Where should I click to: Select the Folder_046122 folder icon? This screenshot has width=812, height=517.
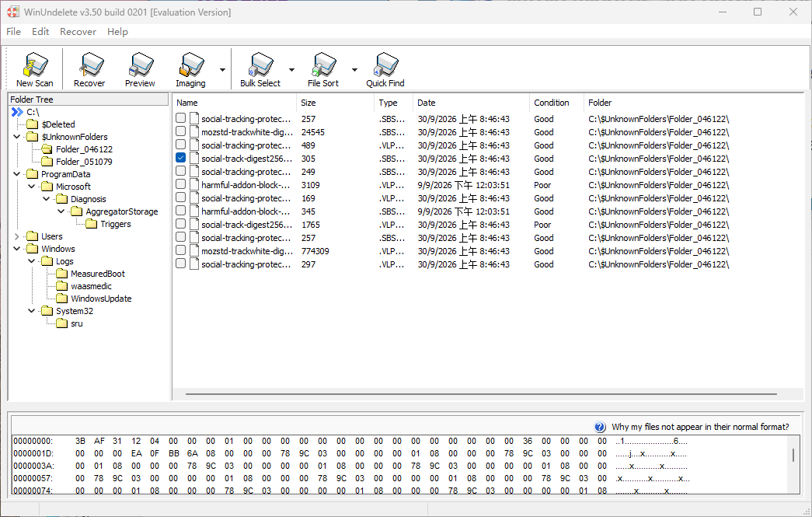[x=47, y=149]
